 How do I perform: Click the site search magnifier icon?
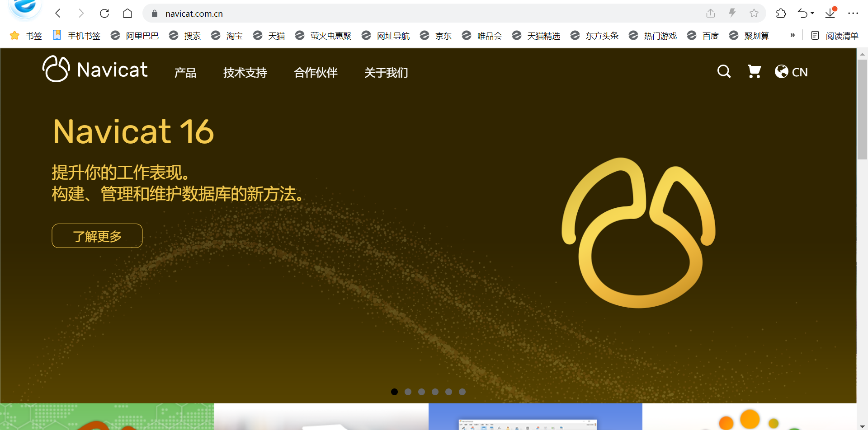tap(724, 71)
